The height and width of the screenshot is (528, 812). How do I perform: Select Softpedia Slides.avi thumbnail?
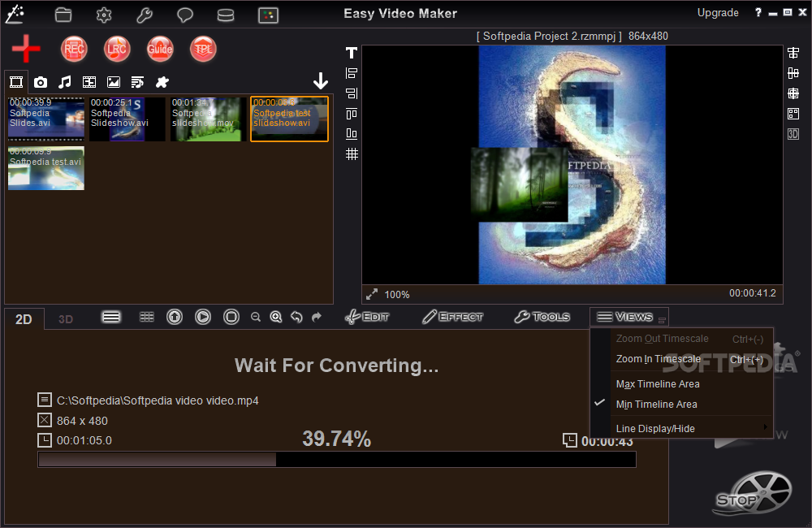coord(46,119)
